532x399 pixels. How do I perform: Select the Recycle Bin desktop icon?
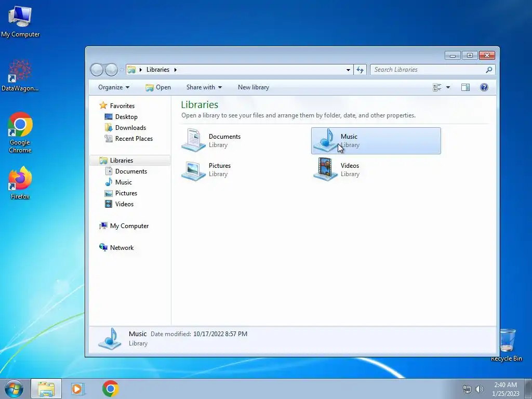coord(507,345)
